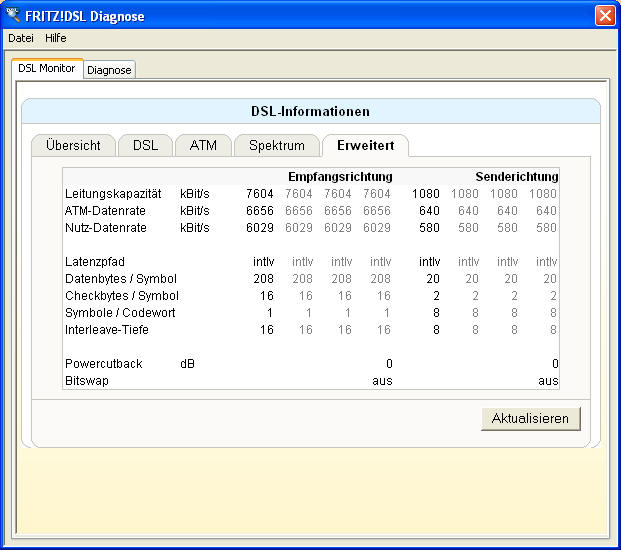Open the Hilfe menu
621x550 pixels.
tap(55, 38)
